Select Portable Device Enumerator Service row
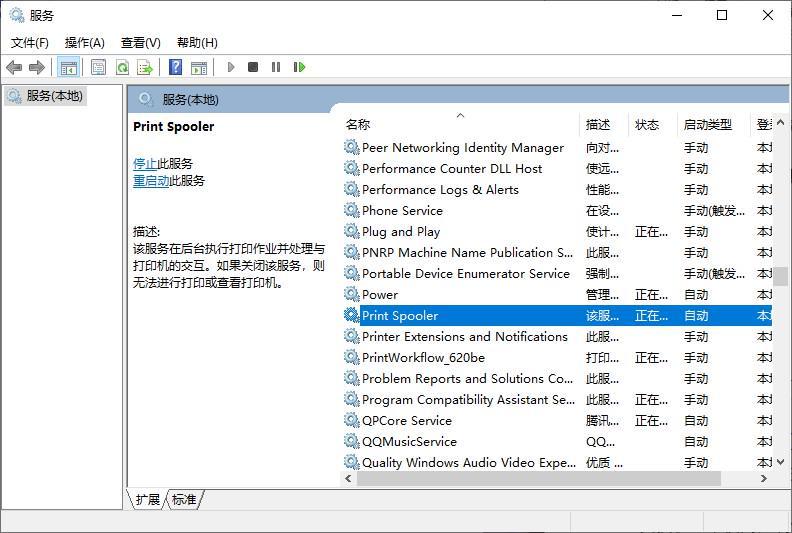 (557, 273)
